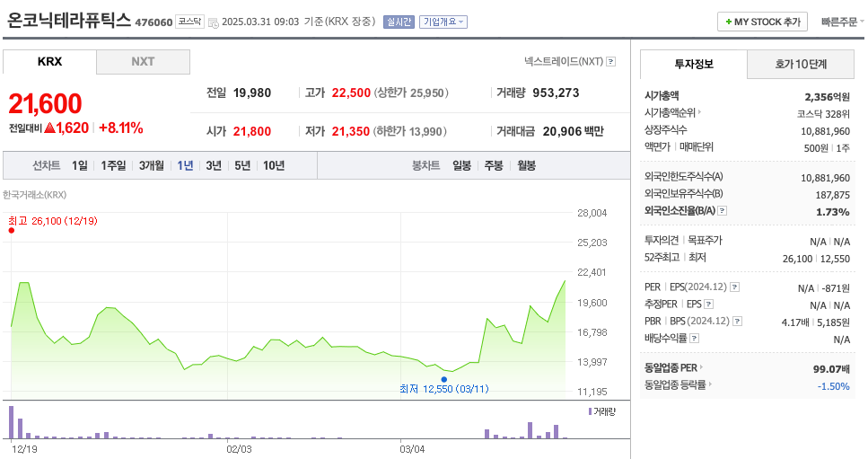
Task: Switch to 주봉 candlestick chart
Action: pyautogui.click(x=494, y=165)
